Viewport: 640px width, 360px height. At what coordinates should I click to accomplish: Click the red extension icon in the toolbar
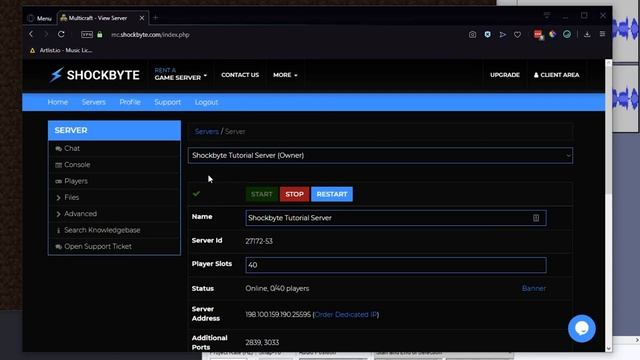(x=538, y=35)
